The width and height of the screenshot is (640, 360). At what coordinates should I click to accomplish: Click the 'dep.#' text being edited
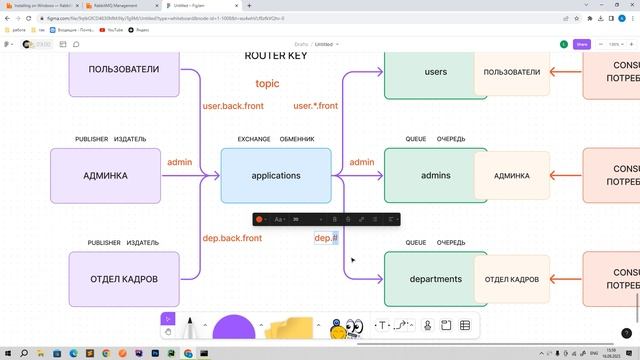326,238
